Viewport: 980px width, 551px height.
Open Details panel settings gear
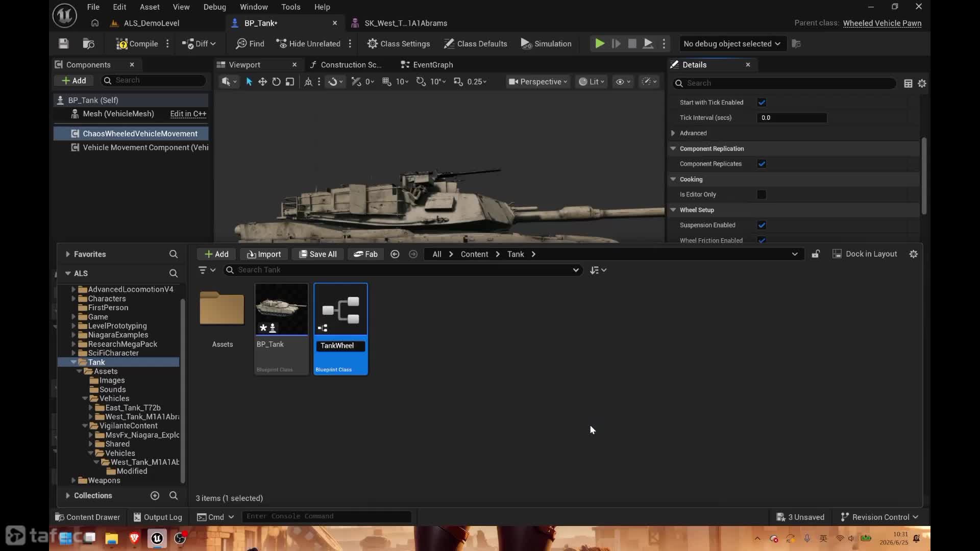[922, 83]
